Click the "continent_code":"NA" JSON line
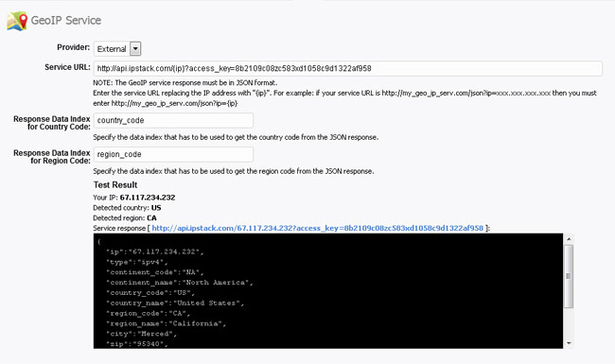 [155, 272]
